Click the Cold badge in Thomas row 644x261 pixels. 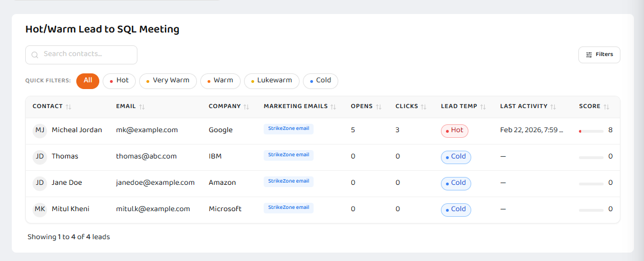(456, 157)
